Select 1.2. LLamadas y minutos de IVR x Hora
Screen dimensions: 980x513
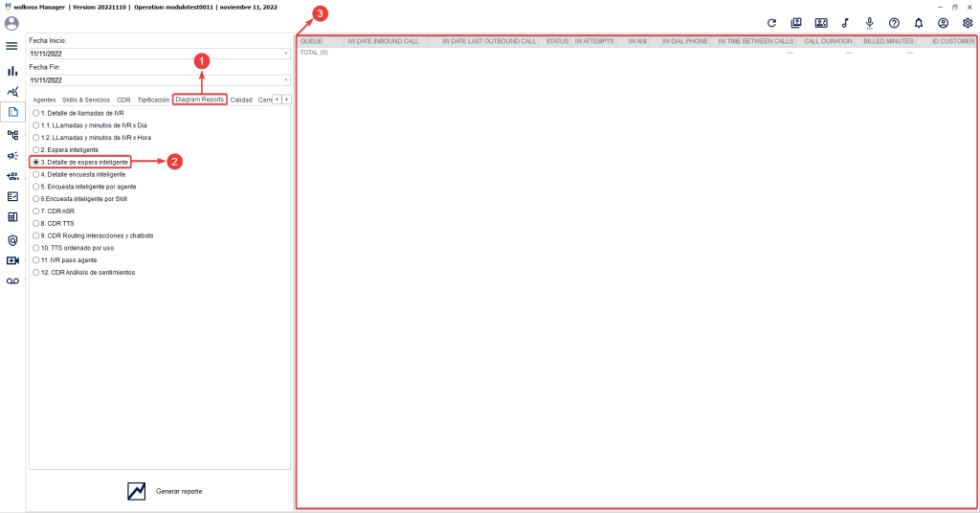coord(92,138)
